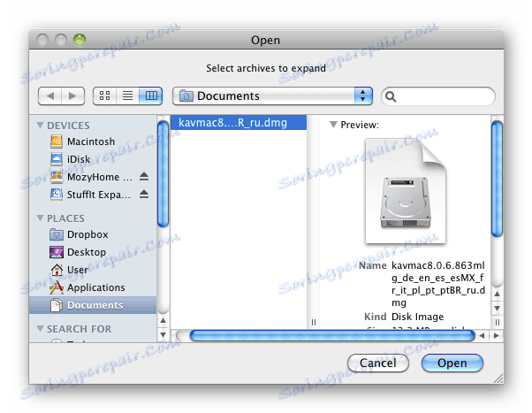Screen dimensions: 532x413
Task: Click horizontal scroll left arrow
Action: [x=482, y=336]
